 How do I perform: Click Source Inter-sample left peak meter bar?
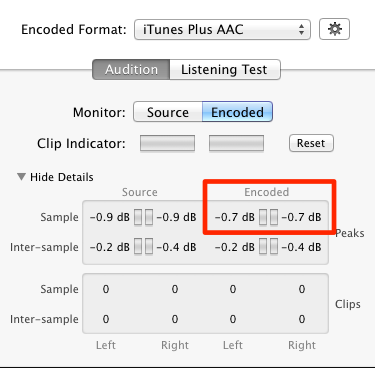tap(138, 247)
